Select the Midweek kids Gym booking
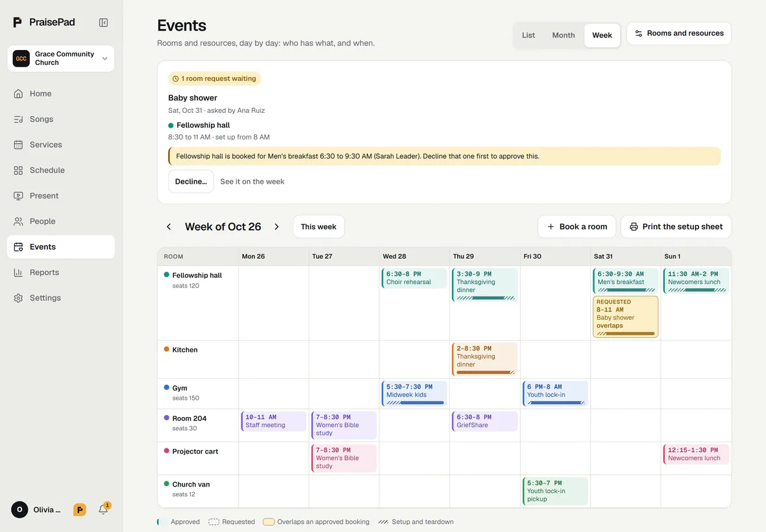This screenshot has width=766, height=532. [414, 393]
